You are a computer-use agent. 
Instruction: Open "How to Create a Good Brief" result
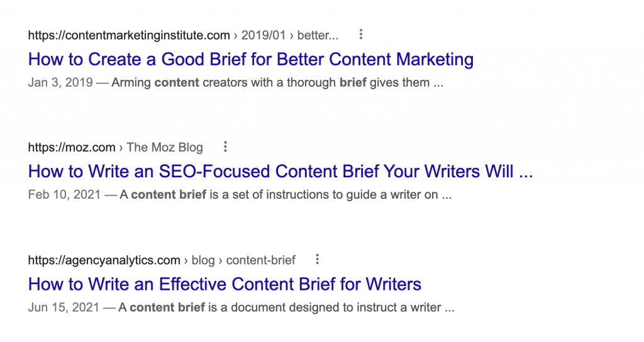pyautogui.click(x=250, y=60)
